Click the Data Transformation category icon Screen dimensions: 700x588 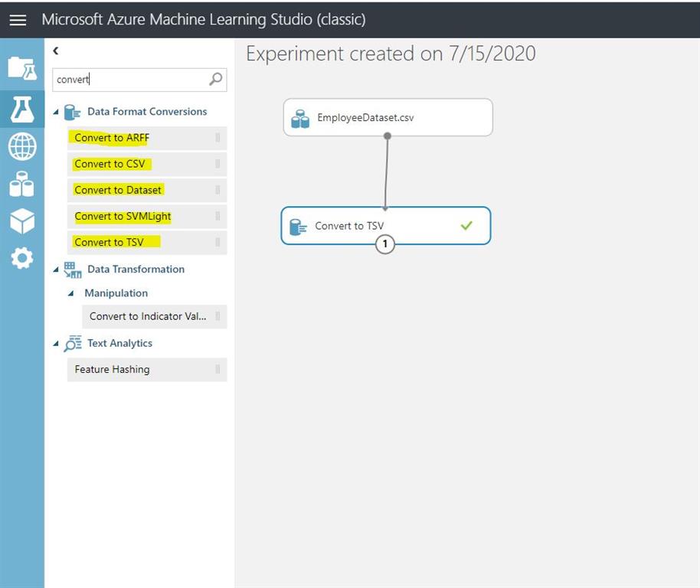pos(71,269)
